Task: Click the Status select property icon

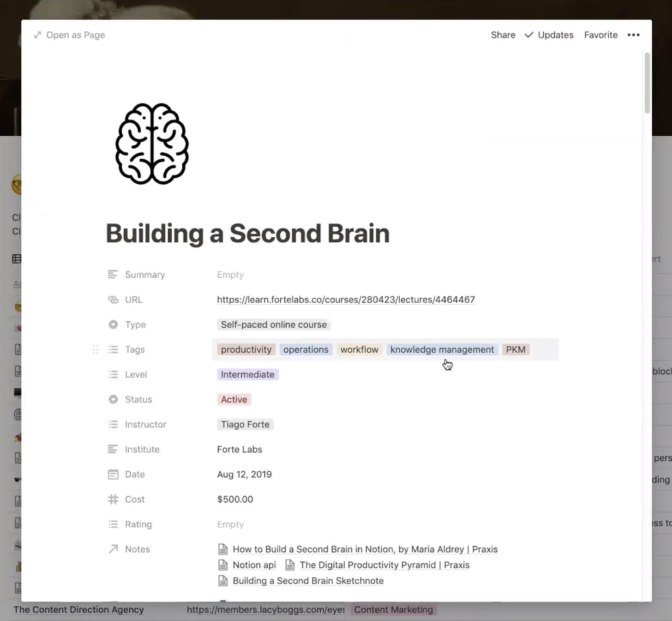Action: [x=113, y=399]
